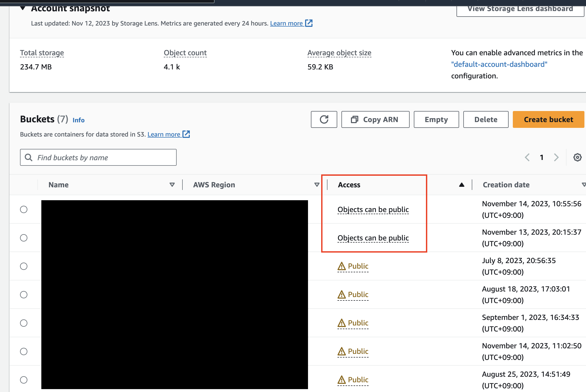Click the refresh buckets icon button
Screen dimensions: 586x392
tap(324, 119)
